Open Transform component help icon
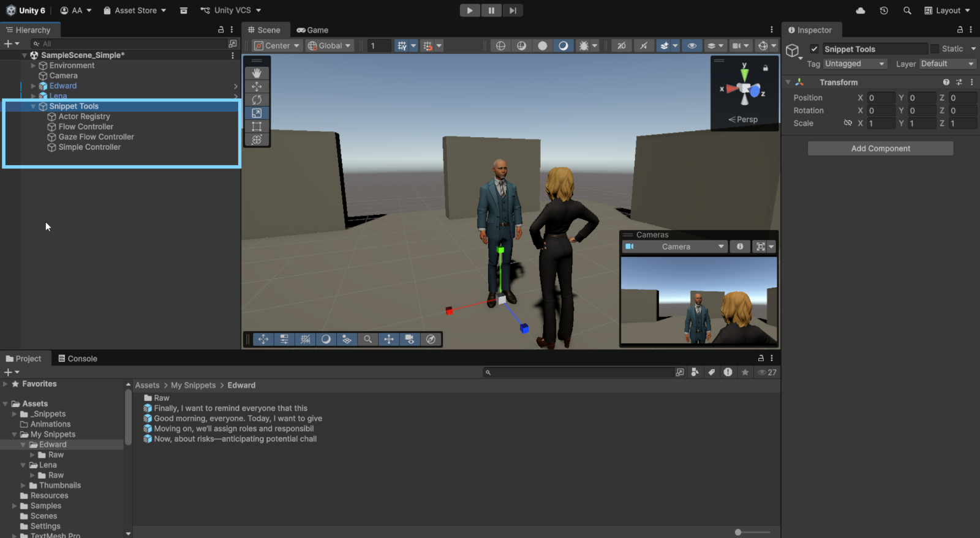The height and width of the screenshot is (538, 980). [x=946, y=82]
